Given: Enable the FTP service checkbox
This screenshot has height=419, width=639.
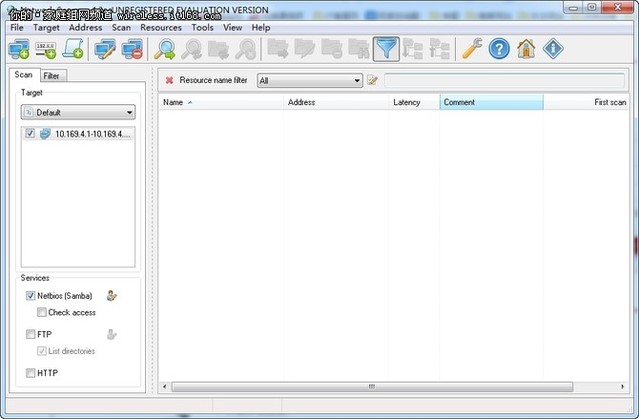Looking at the screenshot, I should pyautogui.click(x=30, y=334).
